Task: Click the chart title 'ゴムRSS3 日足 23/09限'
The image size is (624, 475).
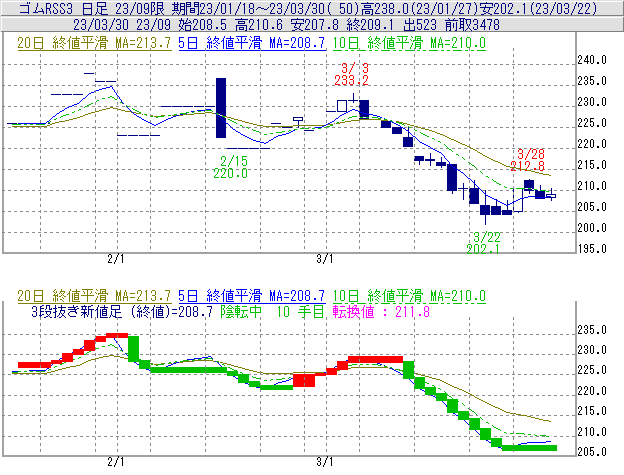Action: pos(94,8)
